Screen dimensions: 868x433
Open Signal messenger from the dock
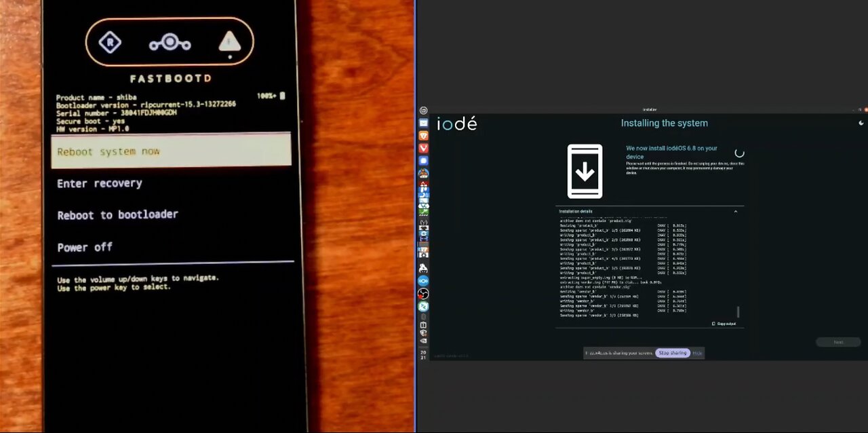tap(423, 161)
